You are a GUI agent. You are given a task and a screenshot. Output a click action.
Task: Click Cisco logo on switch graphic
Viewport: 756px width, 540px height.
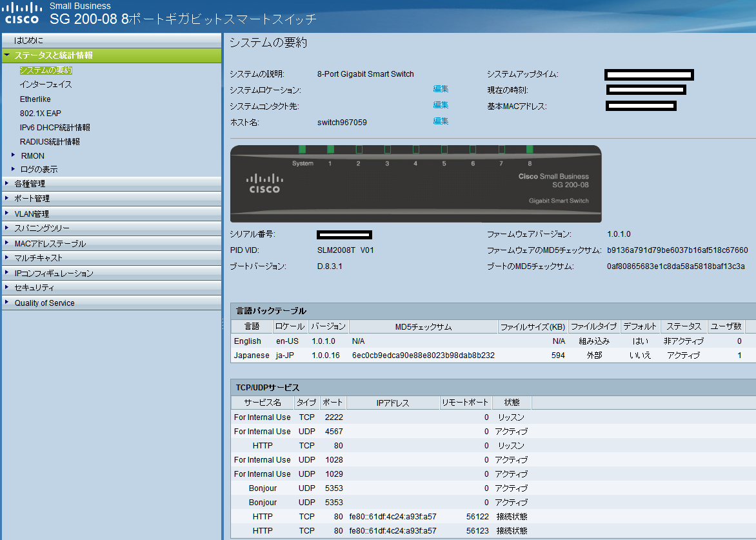(x=264, y=184)
